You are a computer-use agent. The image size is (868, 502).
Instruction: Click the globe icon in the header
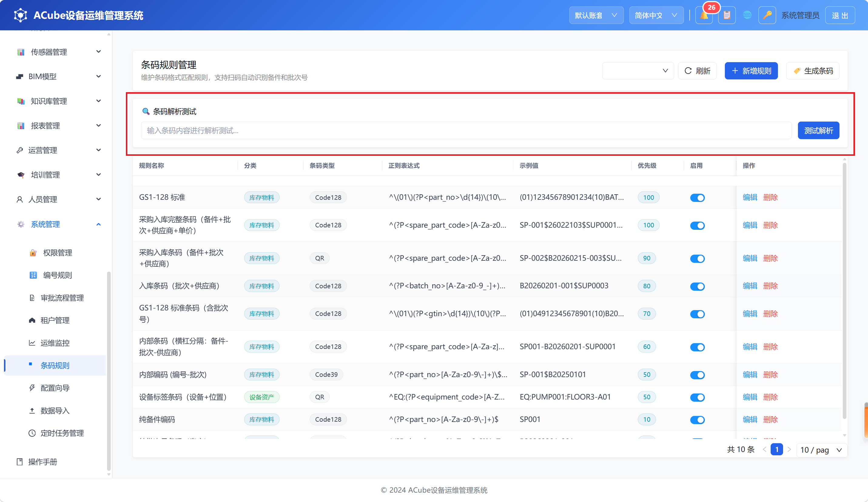click(x=747, y=15)
